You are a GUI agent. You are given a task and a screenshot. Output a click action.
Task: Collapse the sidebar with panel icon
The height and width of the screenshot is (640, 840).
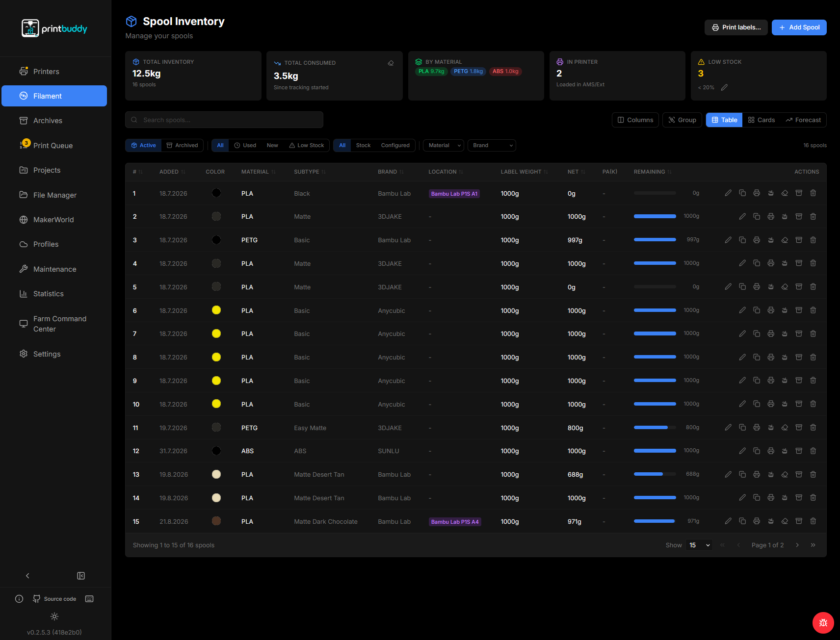click(81, 576)
